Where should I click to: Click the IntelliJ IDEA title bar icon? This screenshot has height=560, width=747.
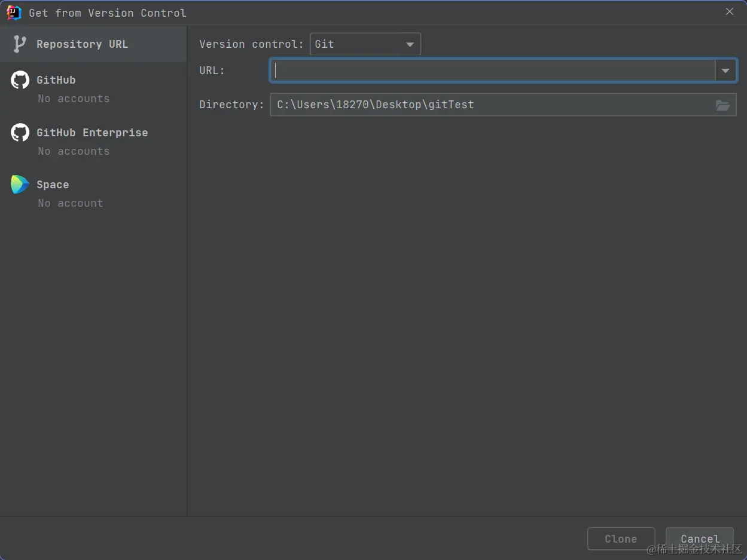[x=13, y=13]
